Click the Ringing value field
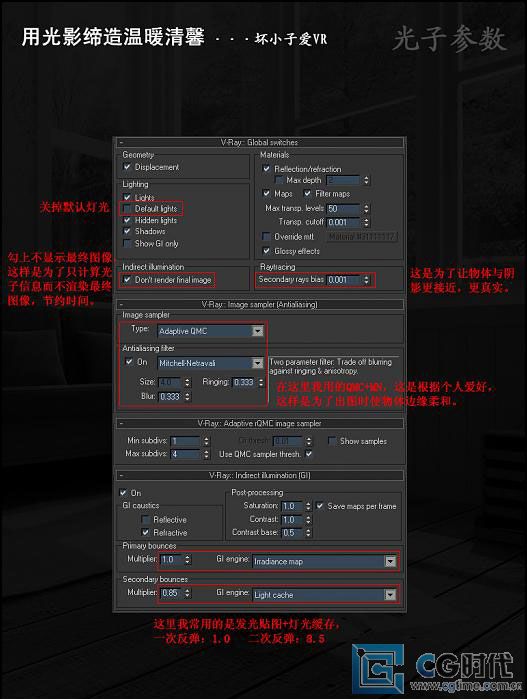The image size is (527, 699). [x=244, y=382]
